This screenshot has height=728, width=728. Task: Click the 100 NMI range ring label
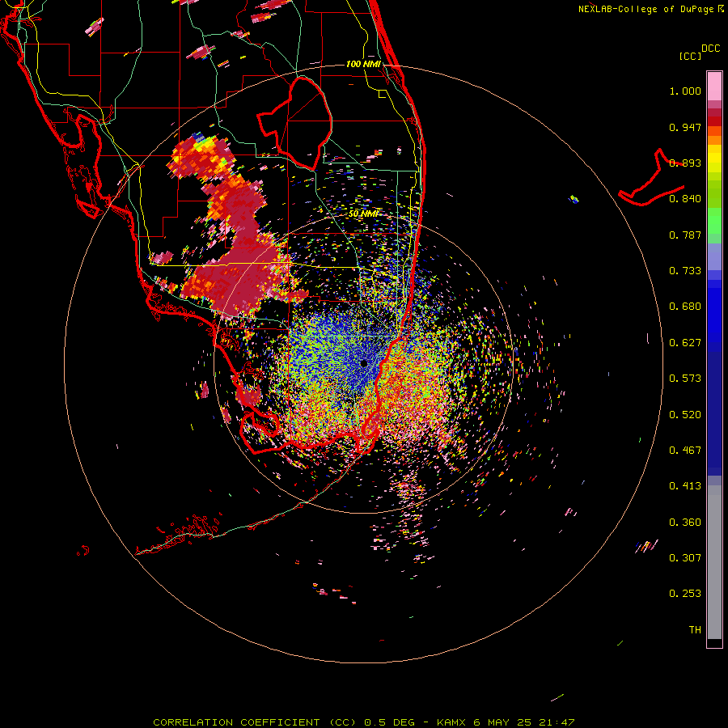pos(363,64)
